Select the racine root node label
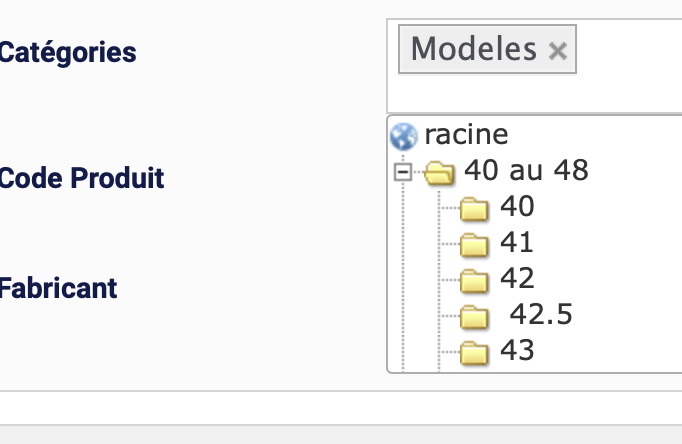Screen dimensions: 682x444 [466, 133]
